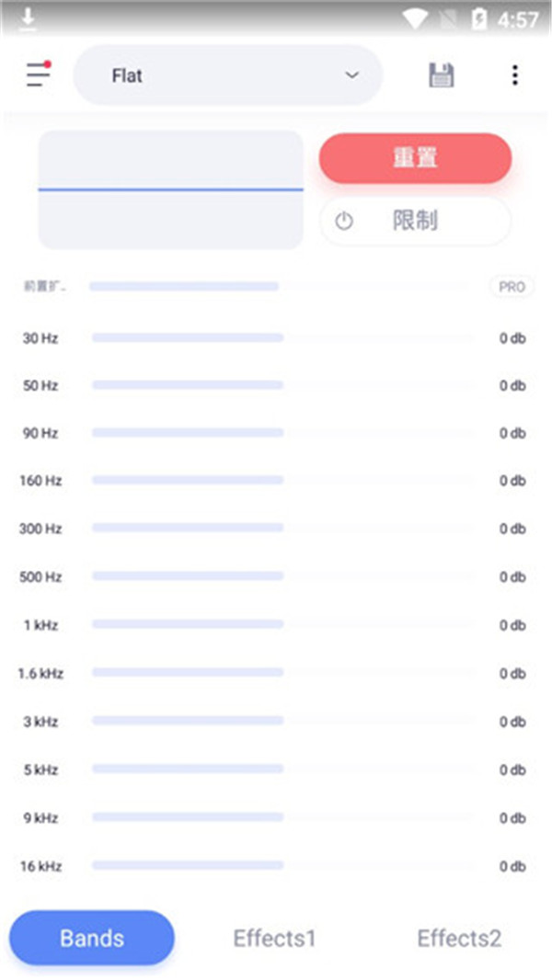
Task: Tap the download icon in status bar
Action: [28, 18]
